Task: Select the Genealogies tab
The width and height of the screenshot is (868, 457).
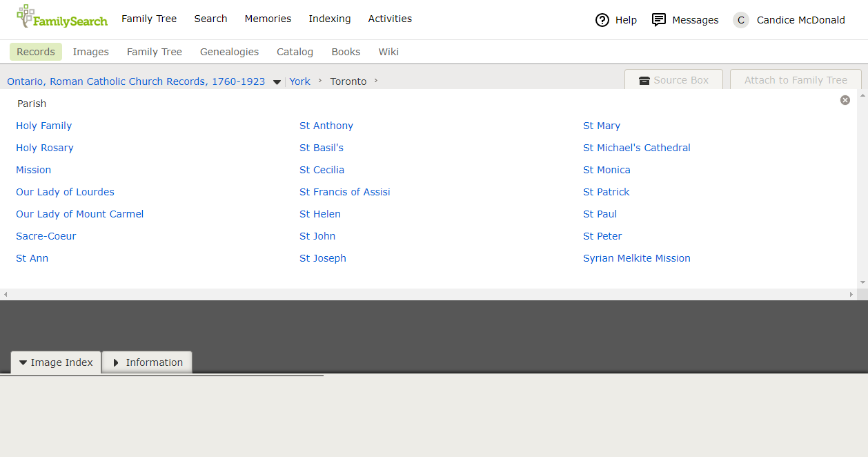Action: tap(229, 52)
